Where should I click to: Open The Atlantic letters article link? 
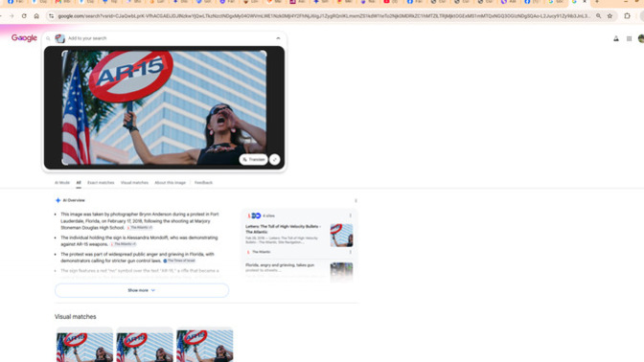coord(283,229)
